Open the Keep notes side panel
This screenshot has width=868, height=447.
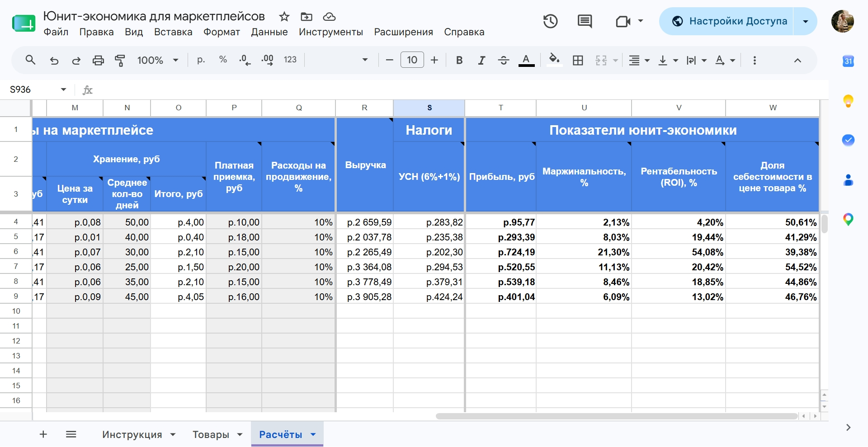[848, 101]
